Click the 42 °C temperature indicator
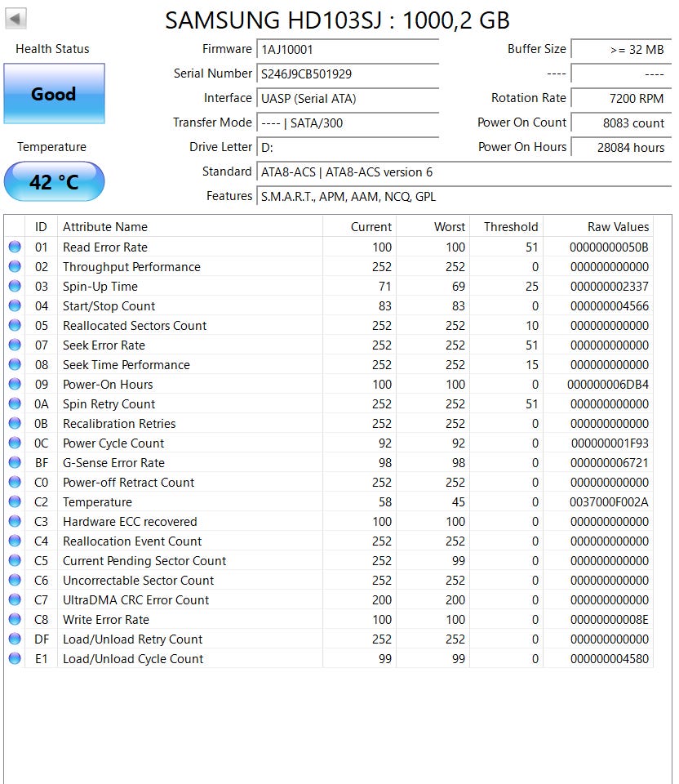This screenshot has height=784, width=679. click(x=54, y=181)
